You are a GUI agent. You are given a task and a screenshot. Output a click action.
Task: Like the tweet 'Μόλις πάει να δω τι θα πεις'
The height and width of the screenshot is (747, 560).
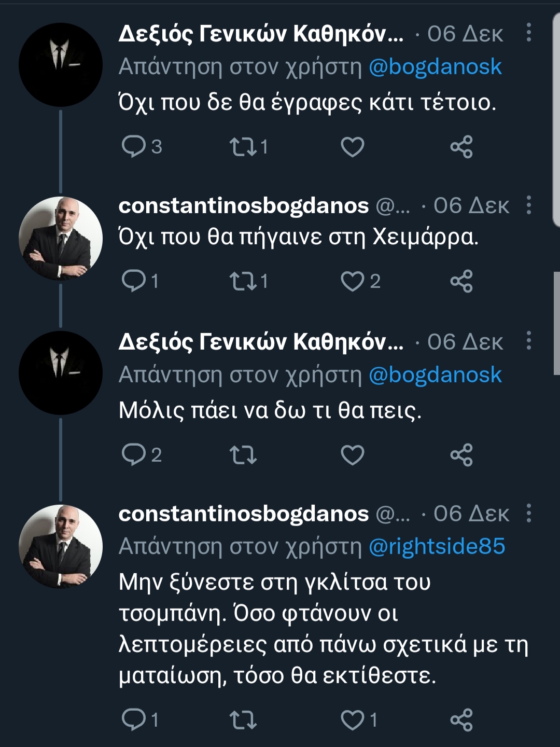point(353,455)
